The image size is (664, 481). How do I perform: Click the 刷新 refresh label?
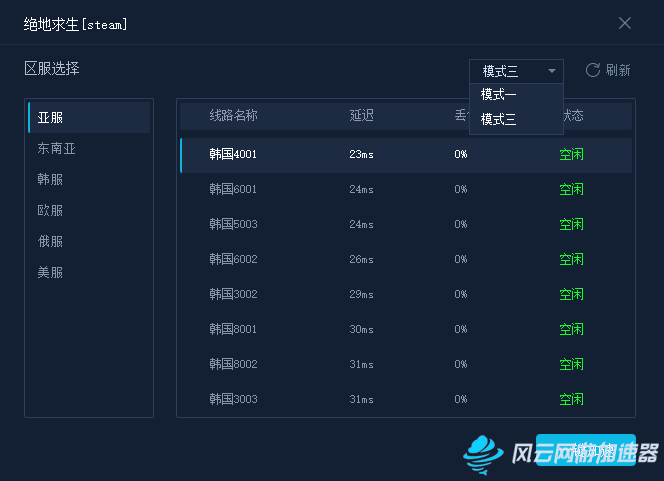[x=618, y=70]
